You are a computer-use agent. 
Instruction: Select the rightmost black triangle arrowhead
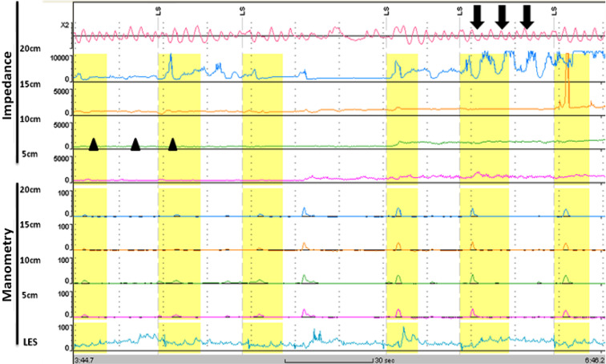pos(172,144)
